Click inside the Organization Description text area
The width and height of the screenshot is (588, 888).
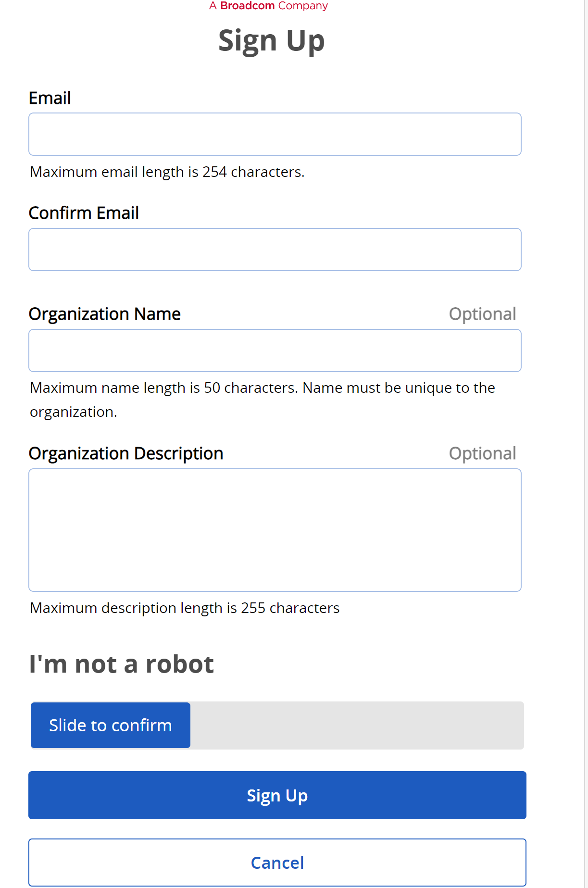click(x=275, y=530)
